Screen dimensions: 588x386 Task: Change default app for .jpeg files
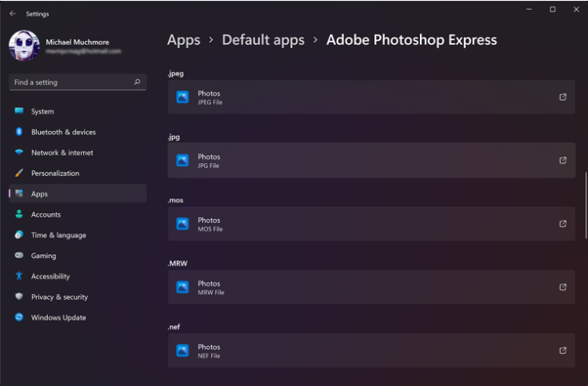[371, 97]
